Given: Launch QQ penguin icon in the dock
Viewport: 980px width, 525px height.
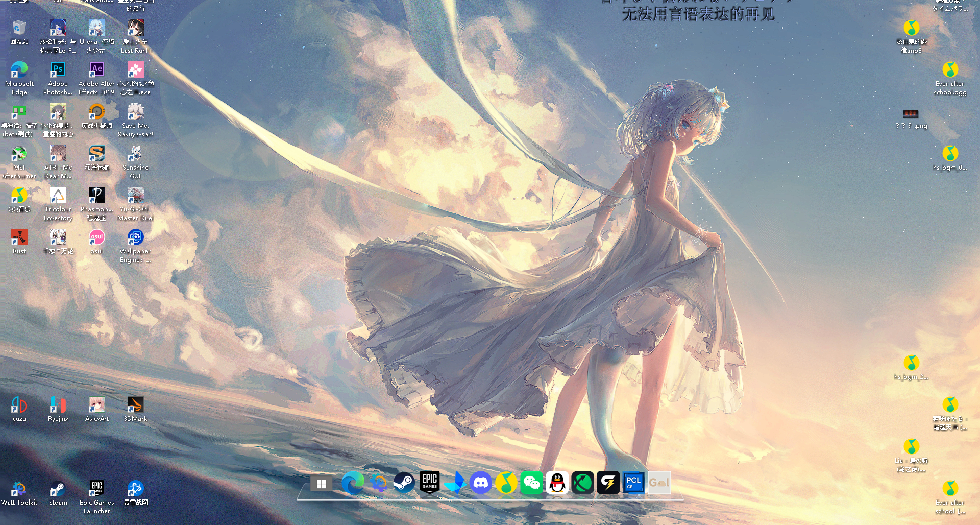Looking at the screenshot, I should tap(557, 483).
